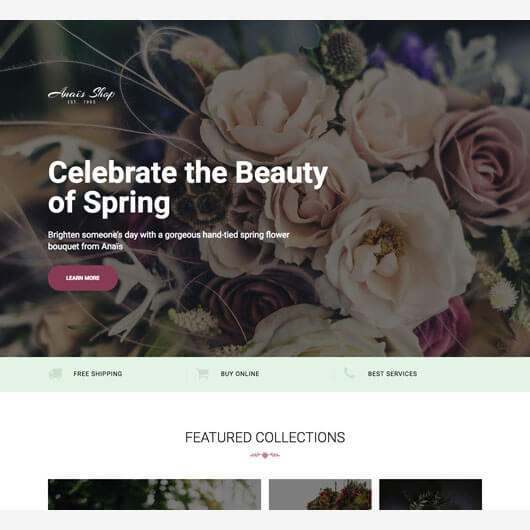Click the 'Brighten someone's day' paragraph text
Viewport: 530px width, 530px height.
(x=168, y=240)
